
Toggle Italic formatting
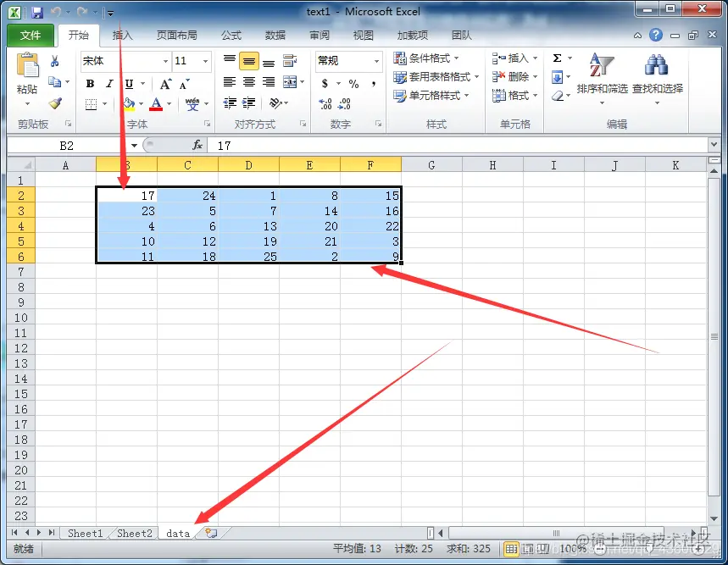tap(109, 84)
